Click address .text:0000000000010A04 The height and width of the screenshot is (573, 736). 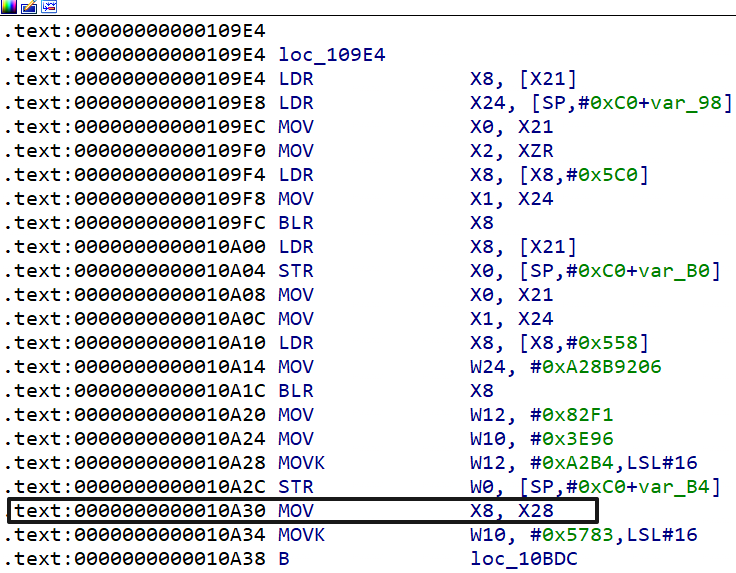[x=135, y=271]
